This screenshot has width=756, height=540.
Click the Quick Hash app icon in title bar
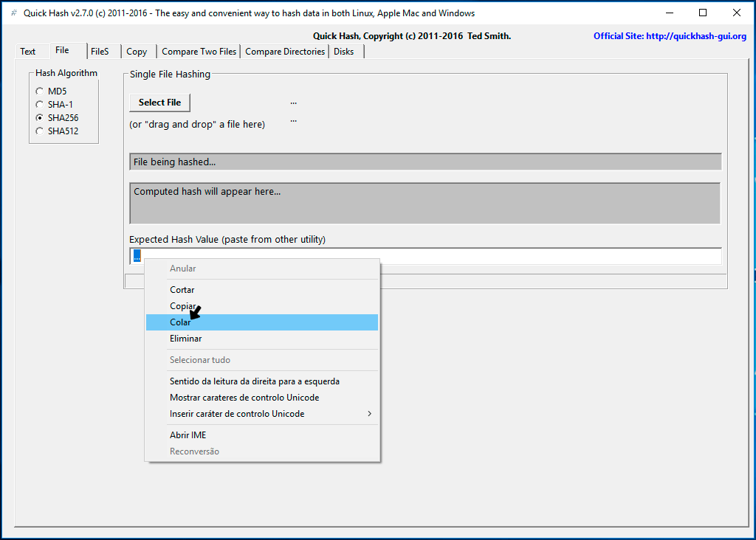coord(14,13)
